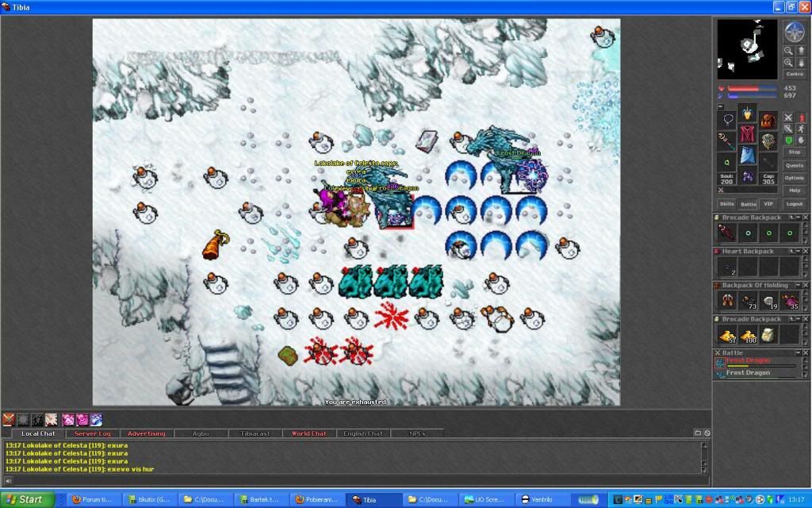Toggle stand-while-fighting red figure mode
Image resolution: width=812 pixels, height=508 pixels.
tap(801, 117)
